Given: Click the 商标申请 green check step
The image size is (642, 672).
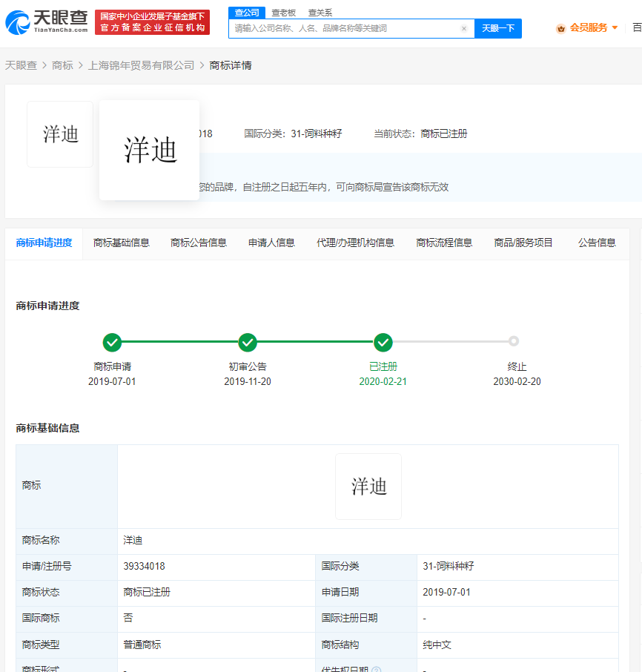Looking at the screenshot, I should [x=112, y=342].
